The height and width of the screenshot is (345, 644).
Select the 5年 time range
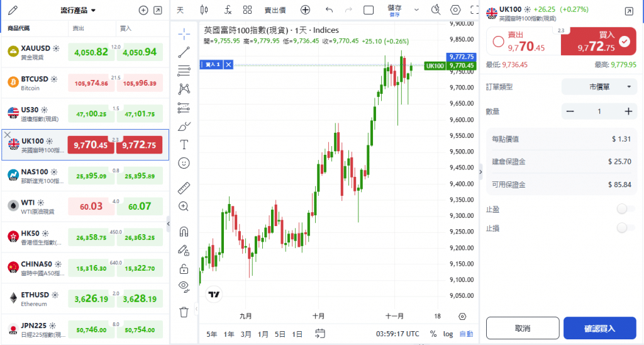(x=212, y=334)
